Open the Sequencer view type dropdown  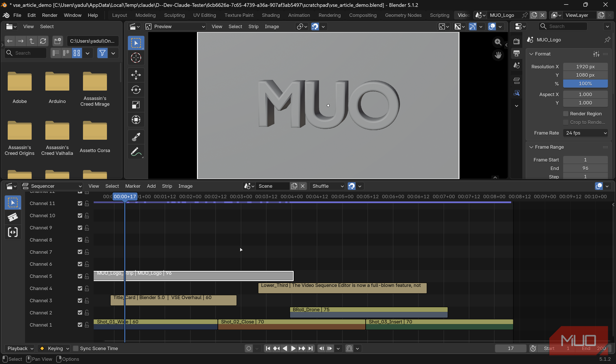point(51,186)
